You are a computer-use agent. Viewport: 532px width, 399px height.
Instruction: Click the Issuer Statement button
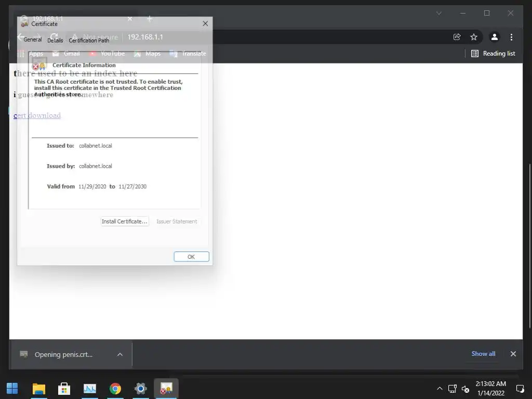pos(177,221)
